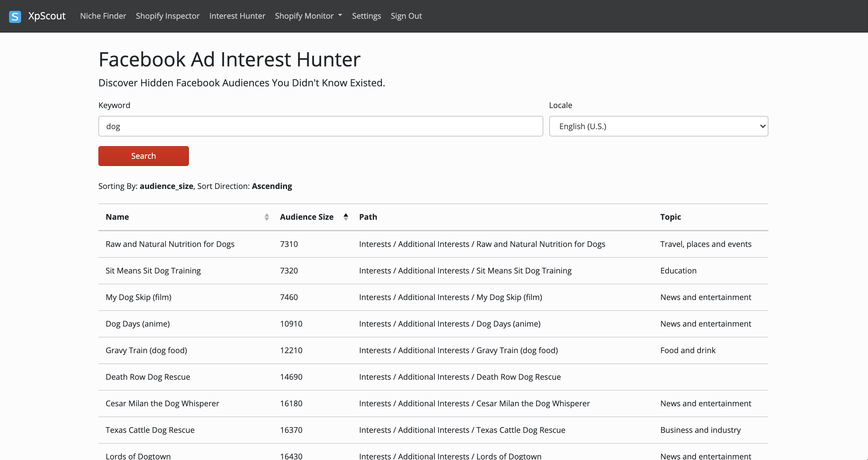Click the Travel, places and events topic
This screenshot has width=868, height=460.
coord(706,244)
